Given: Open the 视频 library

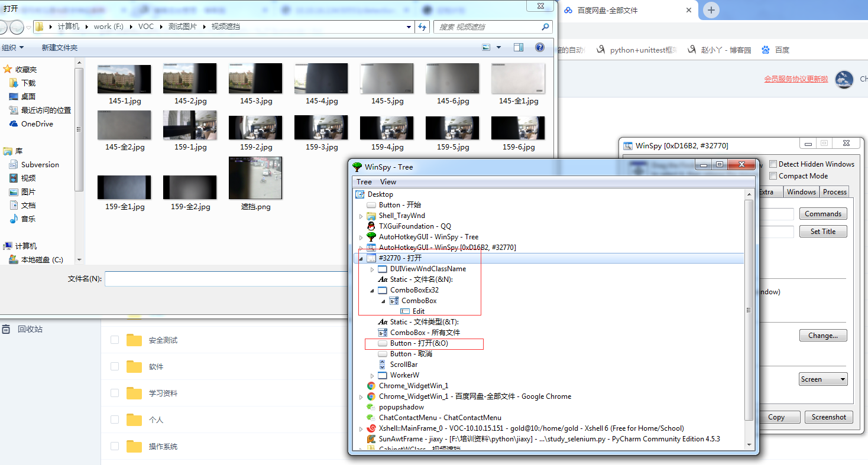Looking at the screenshot, I should click(28, 178).
